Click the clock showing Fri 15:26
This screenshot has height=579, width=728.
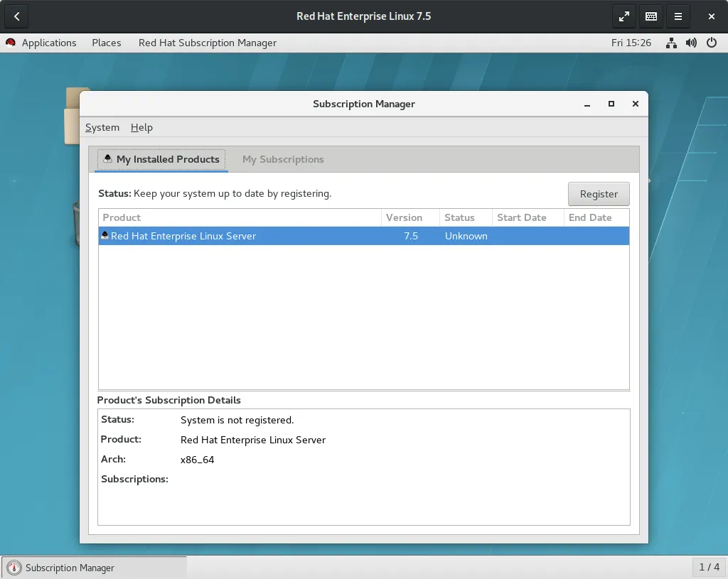click(631, 43)
